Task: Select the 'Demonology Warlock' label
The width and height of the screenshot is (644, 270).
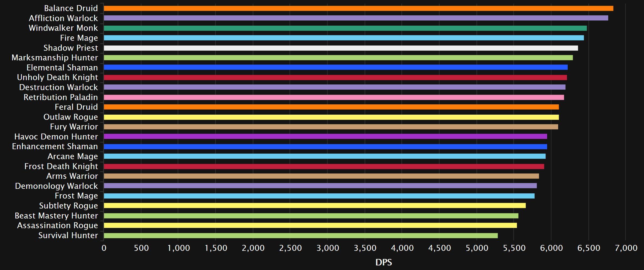Action: (x=56, y=186)
